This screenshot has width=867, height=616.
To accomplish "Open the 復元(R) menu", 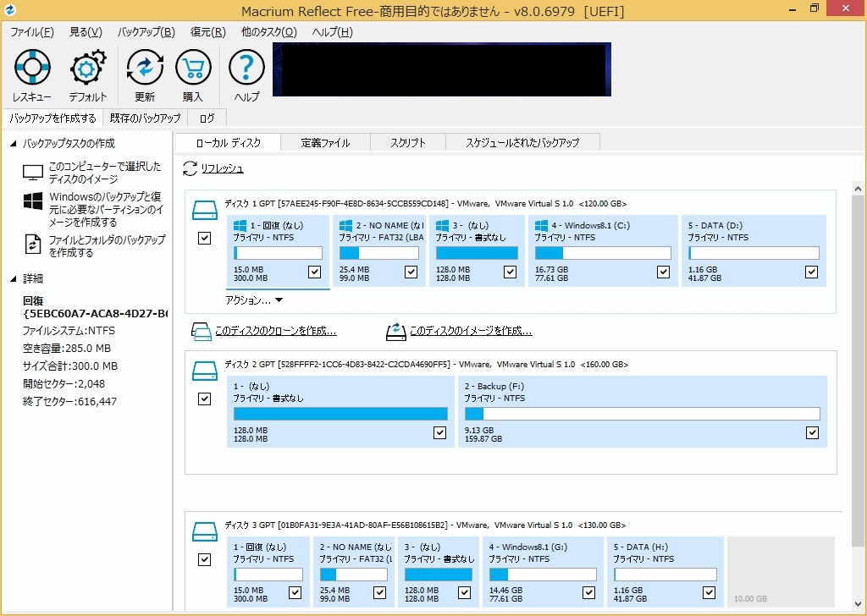I will [208, 32].
